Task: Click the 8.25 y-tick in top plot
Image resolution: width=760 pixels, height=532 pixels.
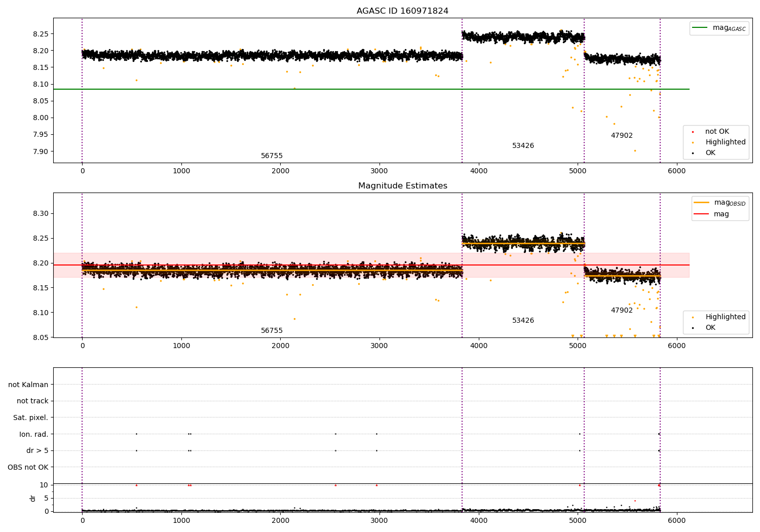Action: pos(41,34)
